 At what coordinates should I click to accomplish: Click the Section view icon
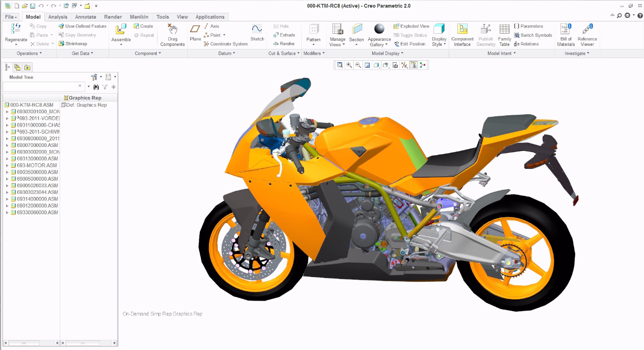[x=357, y=29]
